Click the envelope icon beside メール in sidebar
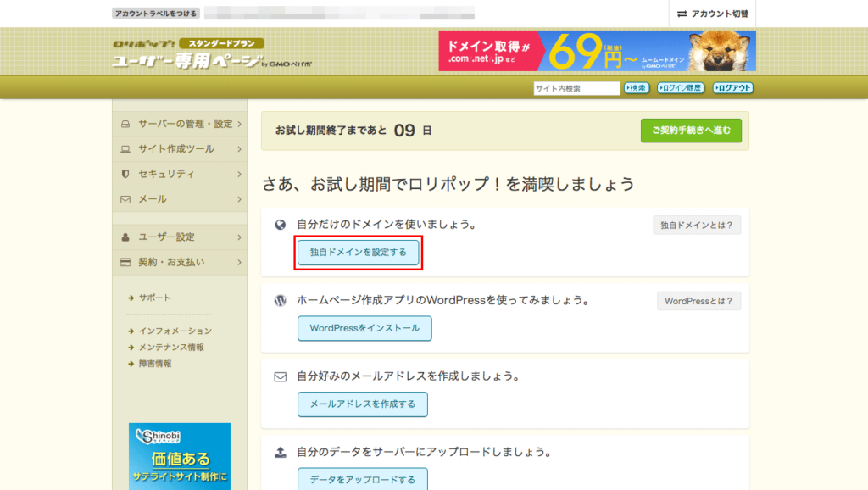Screen dimensions: 868x490 pos(125,199)
